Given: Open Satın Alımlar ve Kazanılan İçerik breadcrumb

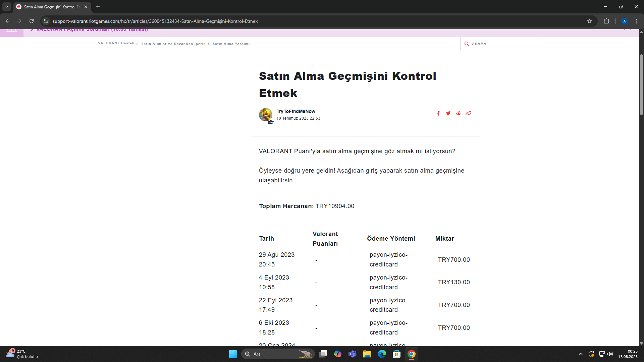Looking at the screenshot, I should coord(173,44).
